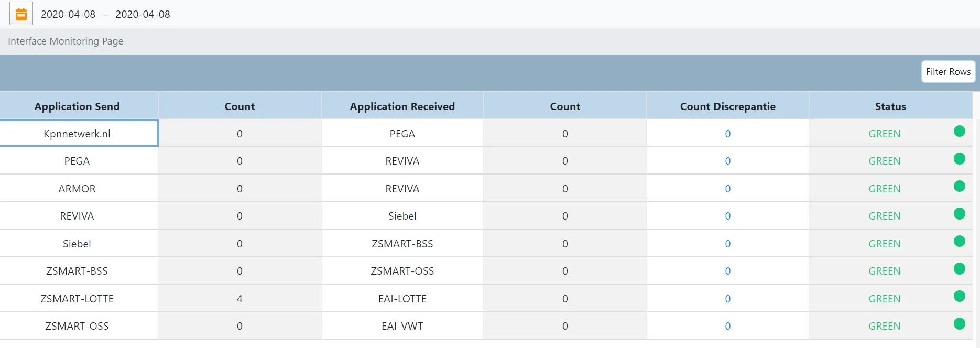The image size is (980, 348).
Task: Click the Count header next to Application Send
Action: click(x=239, y=106)
